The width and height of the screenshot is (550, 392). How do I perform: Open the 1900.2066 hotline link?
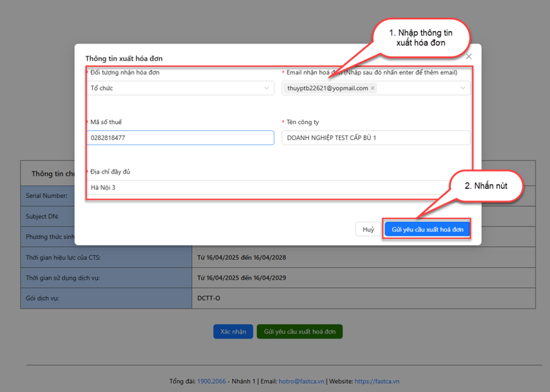pos(212,381)
